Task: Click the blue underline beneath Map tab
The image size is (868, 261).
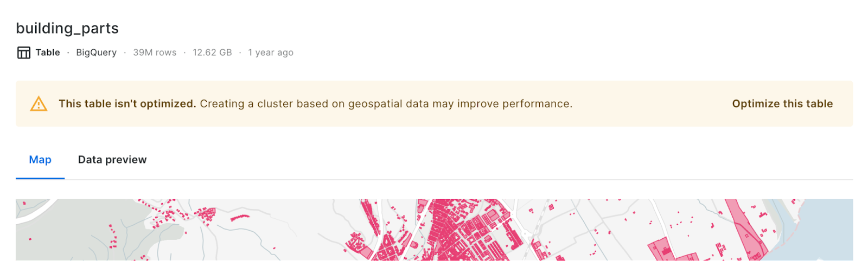Action: [x=40, y=178]
